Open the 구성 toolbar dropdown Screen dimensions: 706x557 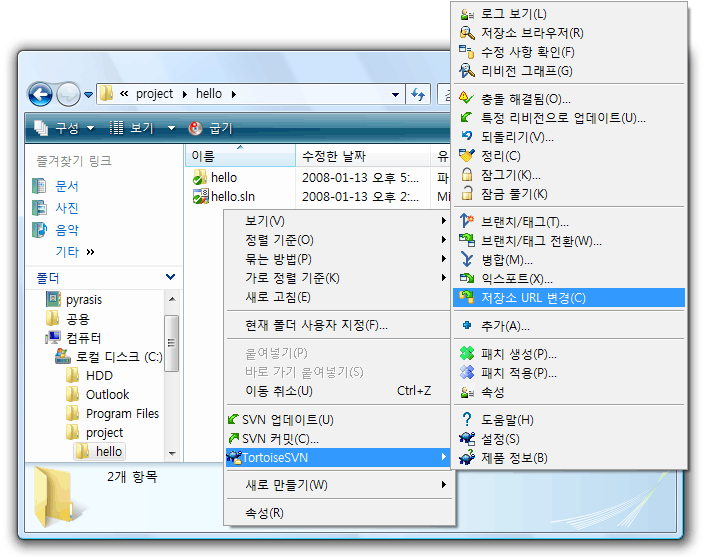tap(65, 128)
